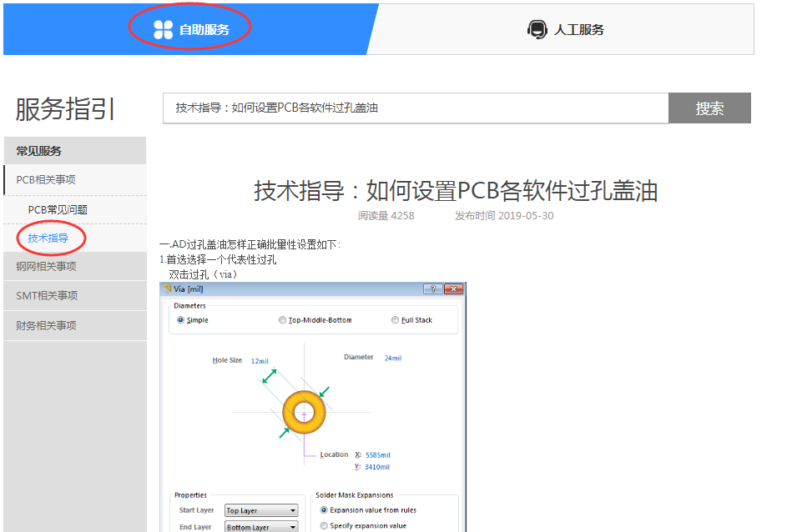Select Specify expansion value radio button
The image size is (787, 532).
click(325, 525)
